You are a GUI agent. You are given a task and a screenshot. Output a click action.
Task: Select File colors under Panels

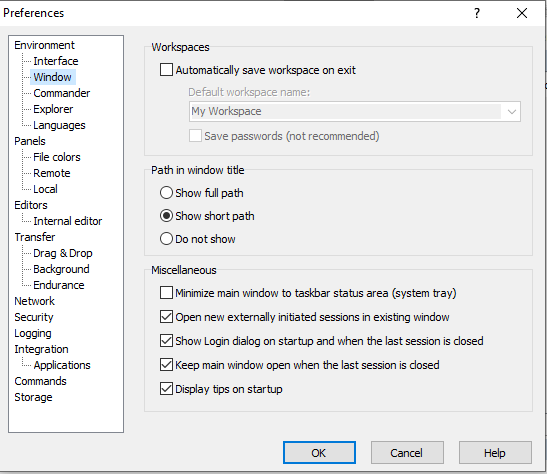coord(57,157)
